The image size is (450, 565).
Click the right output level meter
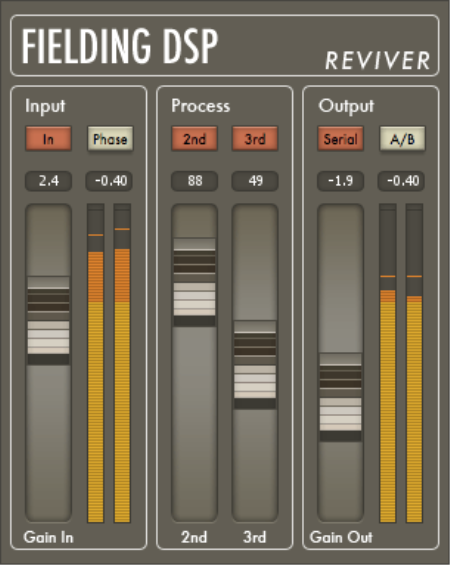pos(414,363)
